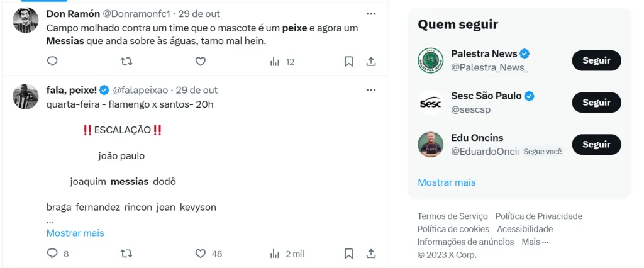Open the Termos de Serviço footer link

click(452, 216)
